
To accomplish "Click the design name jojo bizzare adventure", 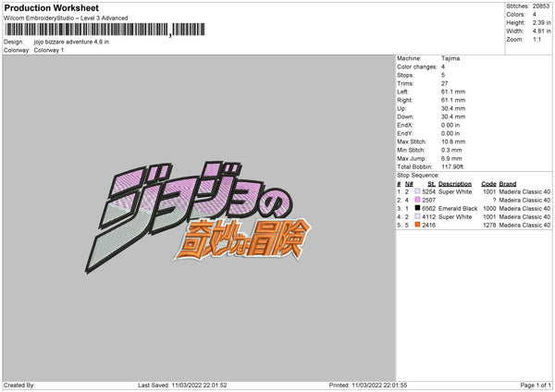I will click(71, 42).
